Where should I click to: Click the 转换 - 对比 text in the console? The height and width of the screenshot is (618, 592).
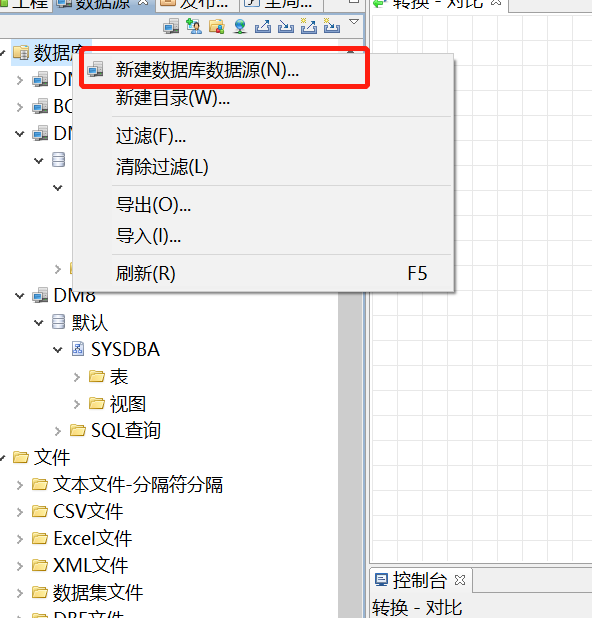417,607
